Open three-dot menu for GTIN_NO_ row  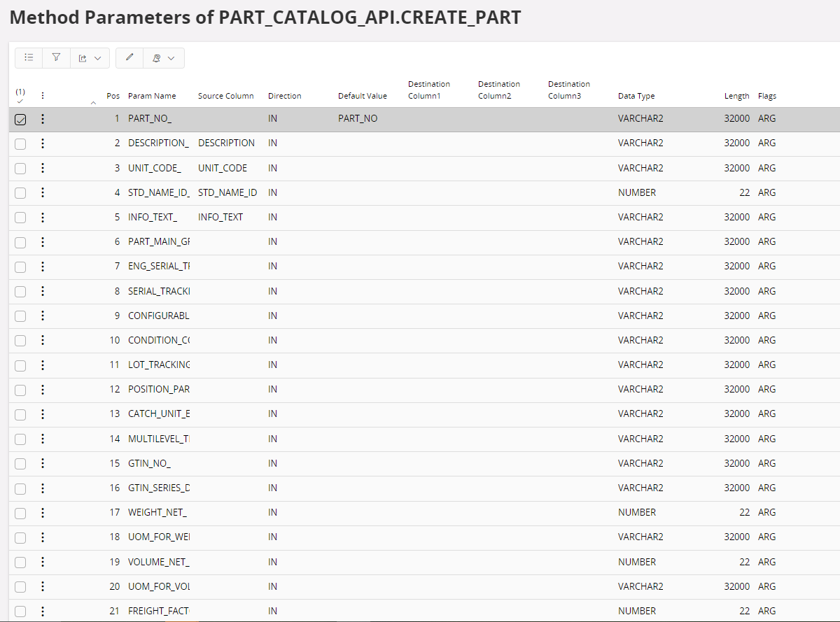pyautogui.click(x=43, y=463)
